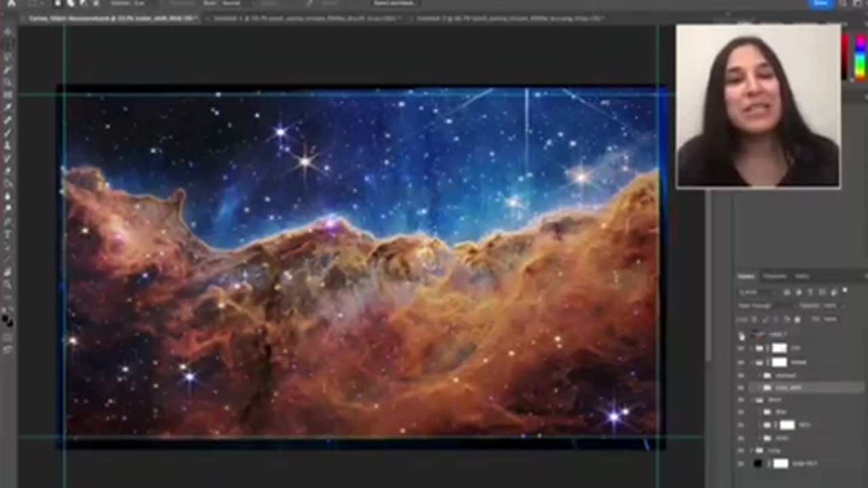Screen dimensions: 868x488
Task: Select the Clone Stamp tool
Action: tap(9, 145)
